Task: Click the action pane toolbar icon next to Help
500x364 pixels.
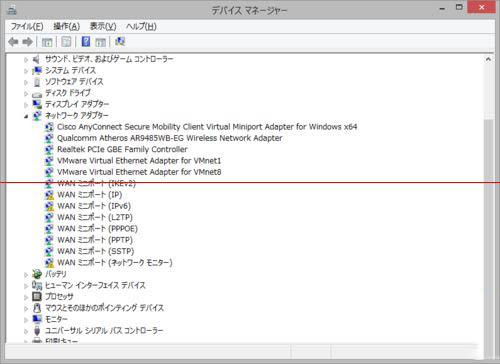Action: click(100, 42)
